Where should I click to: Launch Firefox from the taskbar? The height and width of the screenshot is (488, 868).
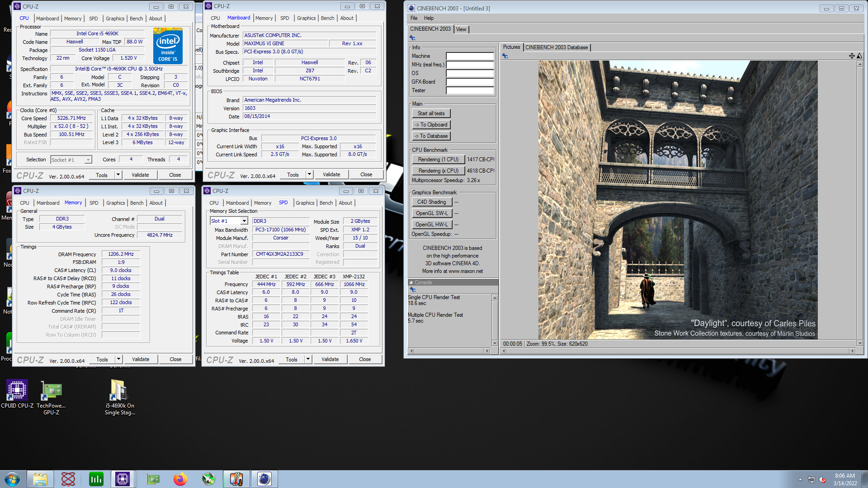coord(180,479)
